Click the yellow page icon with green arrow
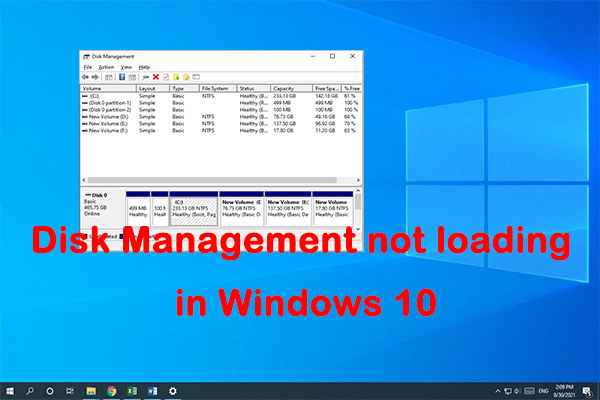This screenshot has height=400, width=600. [x=176, y=77]
